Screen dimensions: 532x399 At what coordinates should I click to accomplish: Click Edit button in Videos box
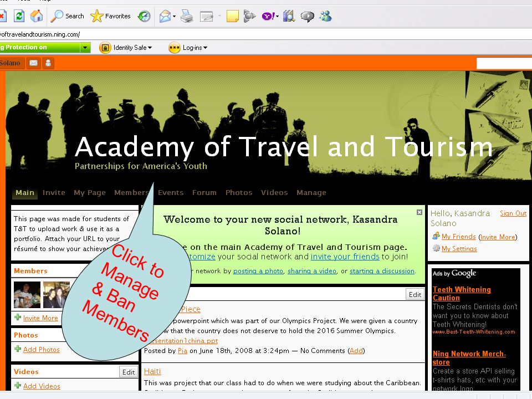[x=129, y=372]
